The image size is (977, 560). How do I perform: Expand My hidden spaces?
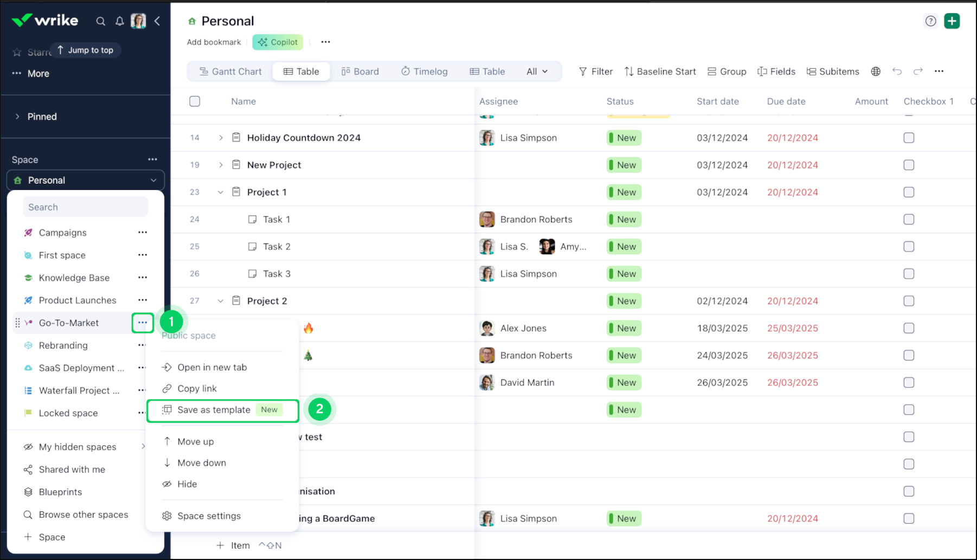143,447
